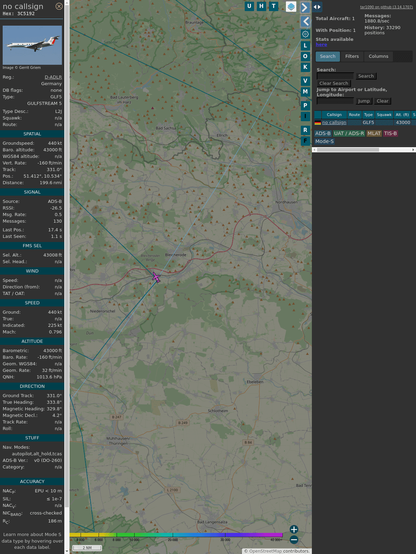416x554 pixels.
Task: Toggle the TIS-B source legend tag
Action: click(390, 133)
